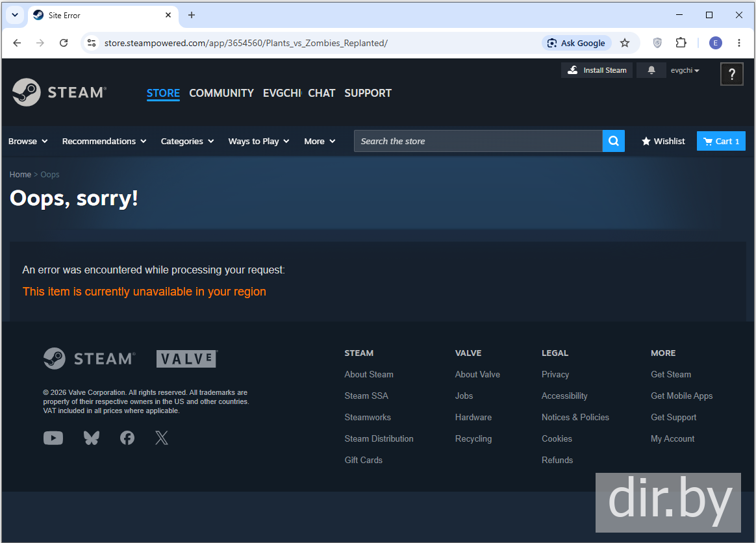Open Steam's YouTube channel icon
756x543 pixels.
point(53,438)
